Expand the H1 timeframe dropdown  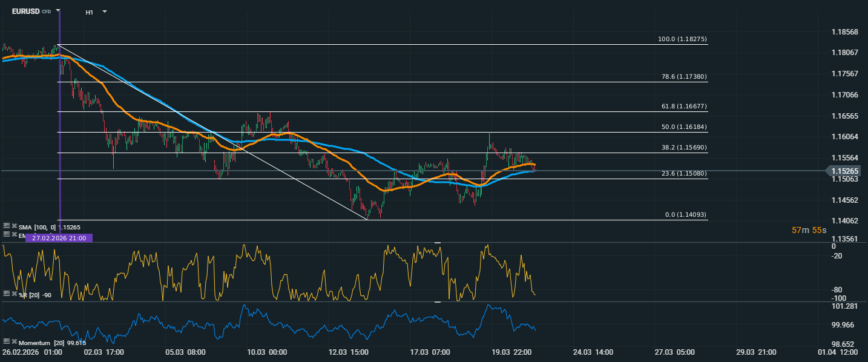[105, 12]
